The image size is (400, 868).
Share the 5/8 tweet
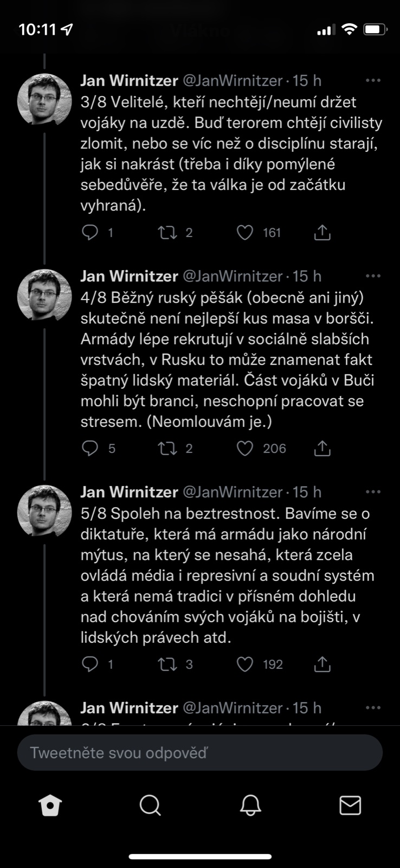[x=322, y=665]
